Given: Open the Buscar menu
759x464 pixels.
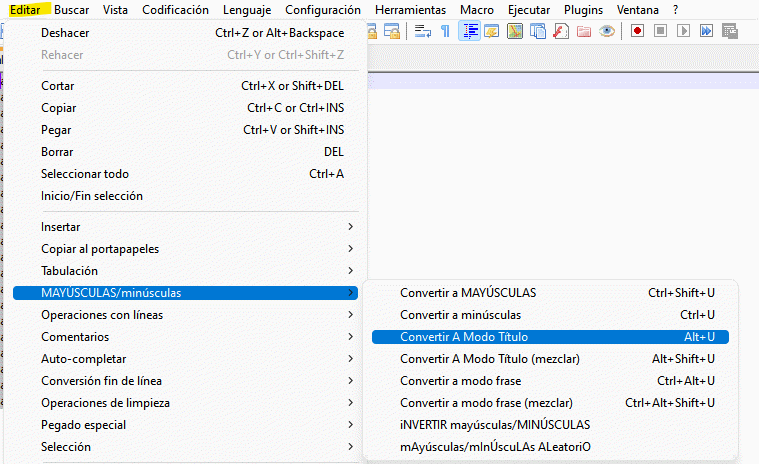Looking at the screenshot, I should pos(72,10).
